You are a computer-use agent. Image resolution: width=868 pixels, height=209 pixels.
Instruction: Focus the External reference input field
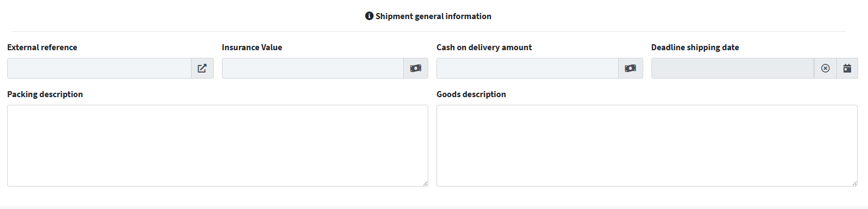[x=99, y=68]
